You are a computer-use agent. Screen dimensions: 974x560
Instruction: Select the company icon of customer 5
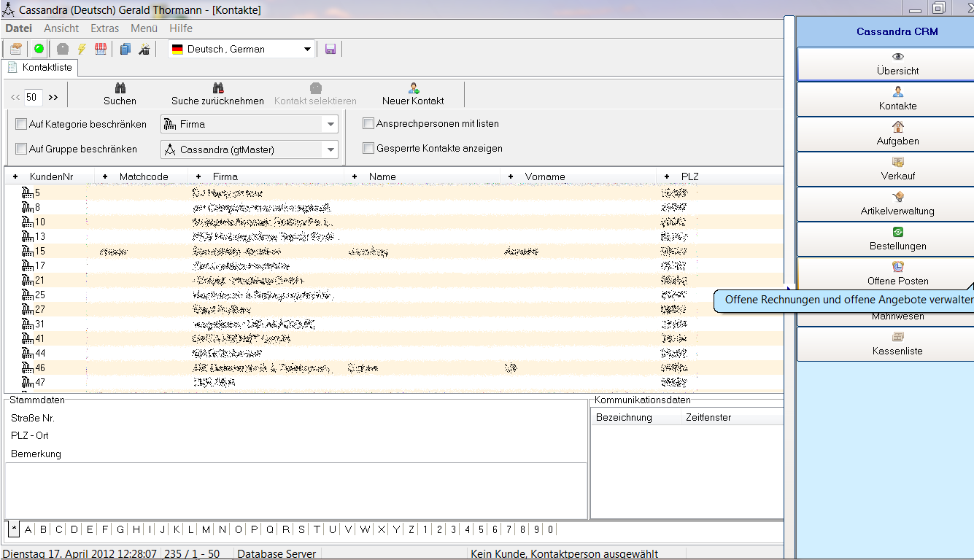28,193
